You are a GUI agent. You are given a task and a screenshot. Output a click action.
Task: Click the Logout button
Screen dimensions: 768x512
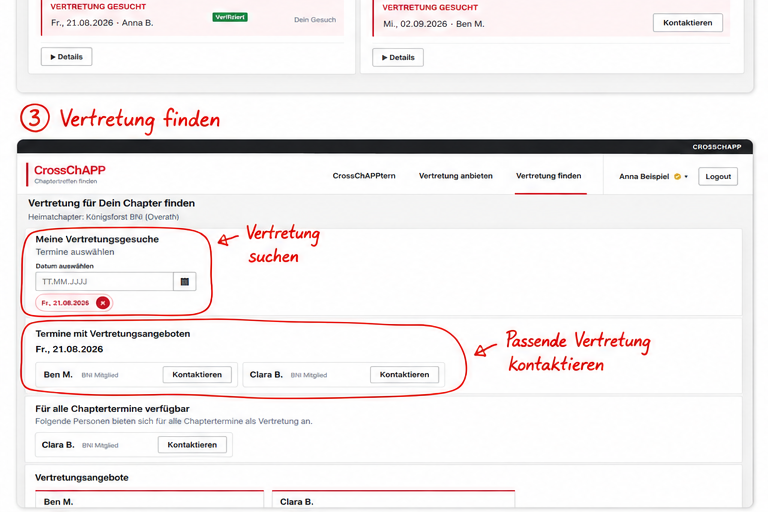(718, 176)
